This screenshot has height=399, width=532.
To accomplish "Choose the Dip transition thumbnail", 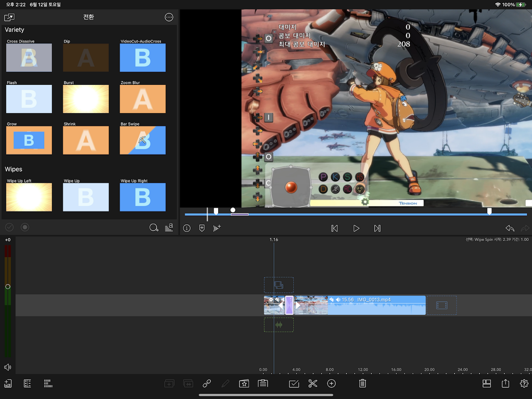I will 86,58.
